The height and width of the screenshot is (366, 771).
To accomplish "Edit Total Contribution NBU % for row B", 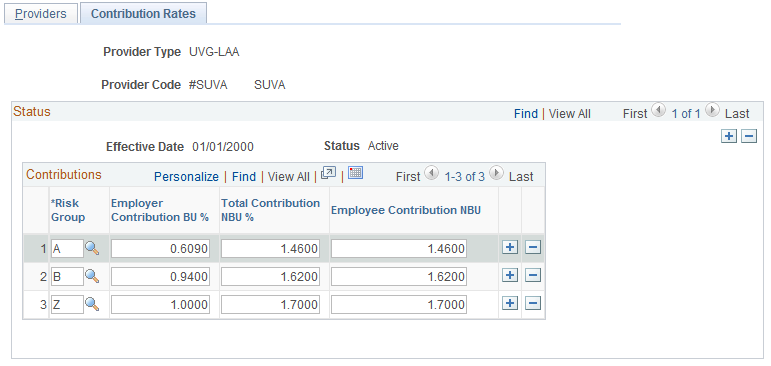I will point(270,276).
